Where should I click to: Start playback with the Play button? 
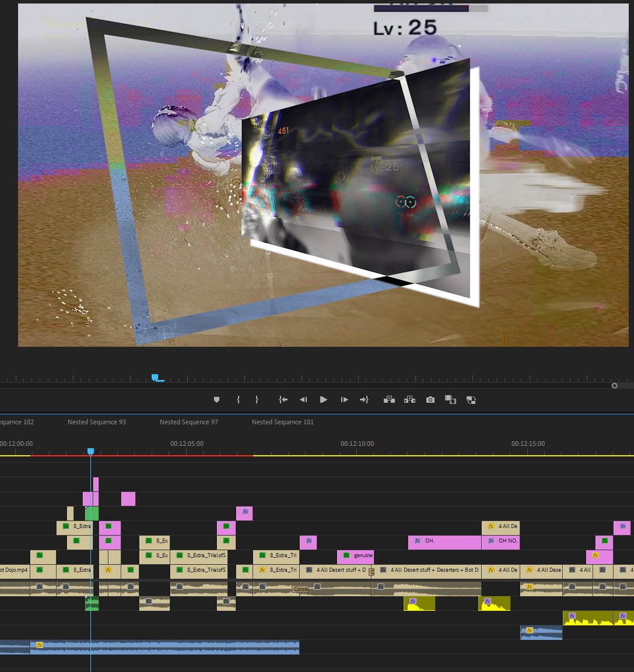pyautogui.click(x=324, y=399)
